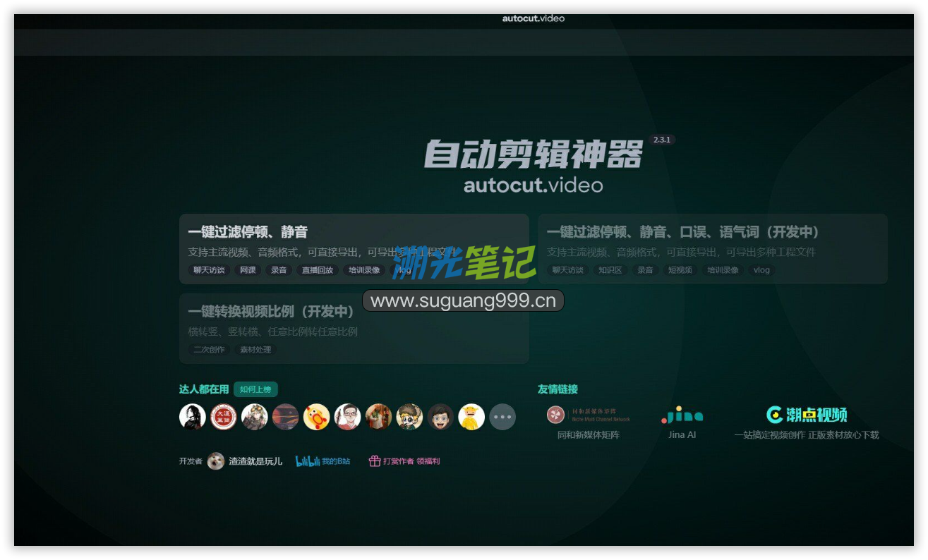Click the red seal avatar
This screenshot has width=928, height=560.
click(x=224, y=417)
